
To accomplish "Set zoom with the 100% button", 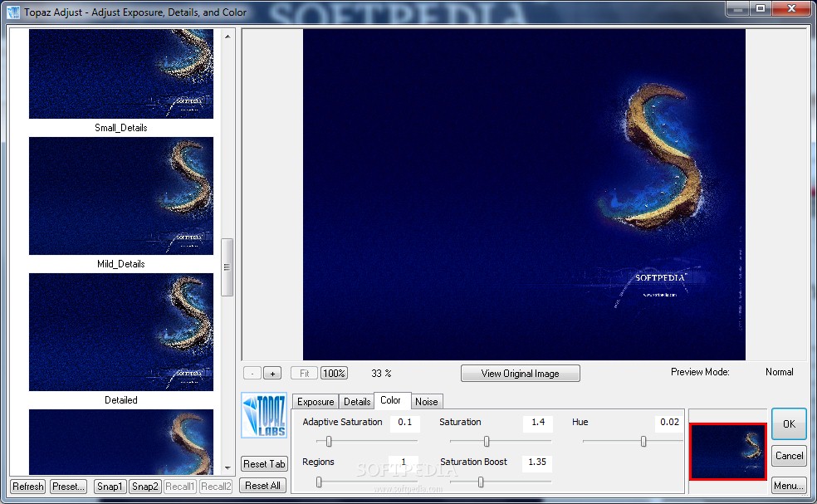I will tap(334, 373).
